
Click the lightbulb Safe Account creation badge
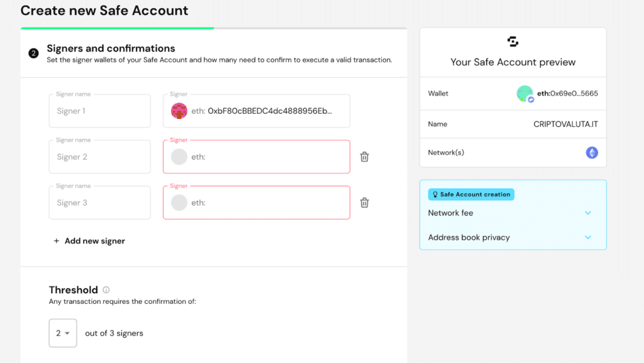tap(471, 194)
